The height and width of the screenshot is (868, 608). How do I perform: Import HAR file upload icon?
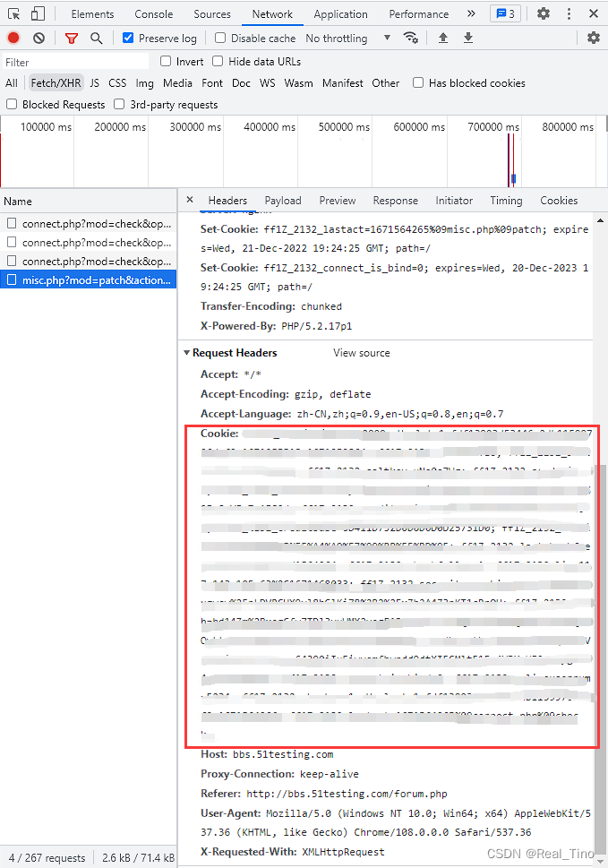click(443, 38)
